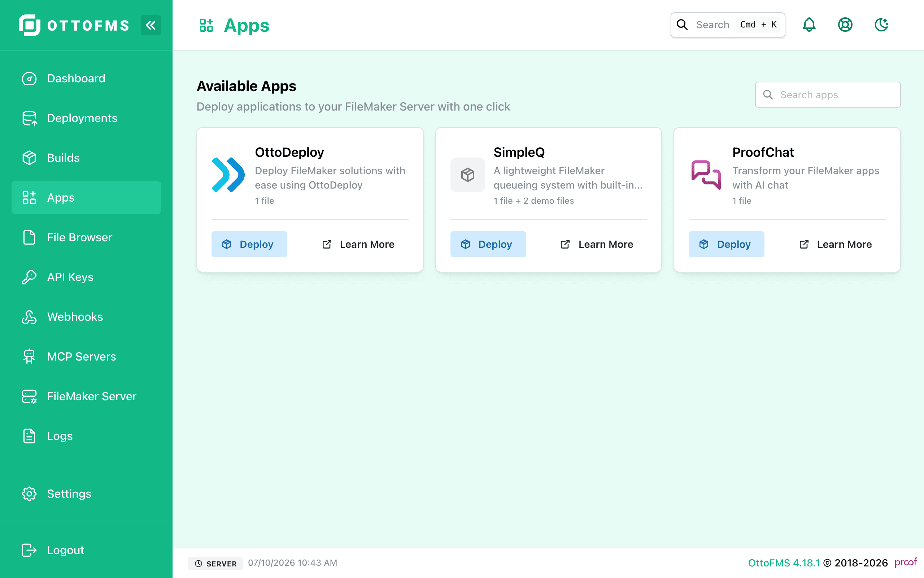
Task: Collapse the sidebar with double-chevron button
Action: point(151,25)
